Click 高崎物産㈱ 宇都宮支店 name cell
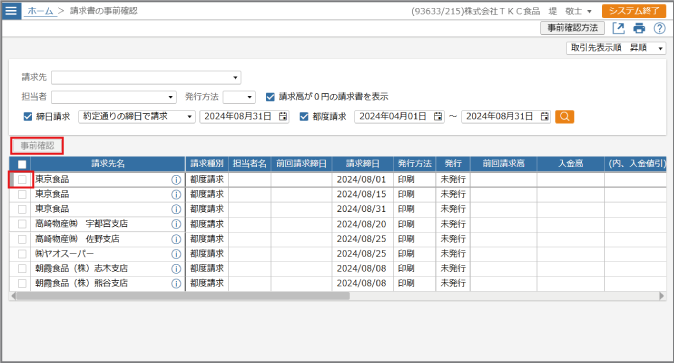 pos(108,224)
